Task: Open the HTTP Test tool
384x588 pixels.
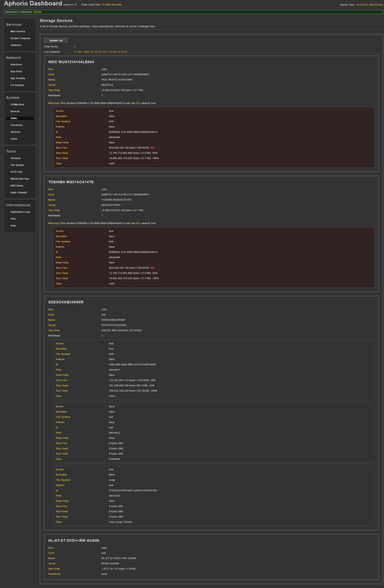Action: click(x=16, y=172)
